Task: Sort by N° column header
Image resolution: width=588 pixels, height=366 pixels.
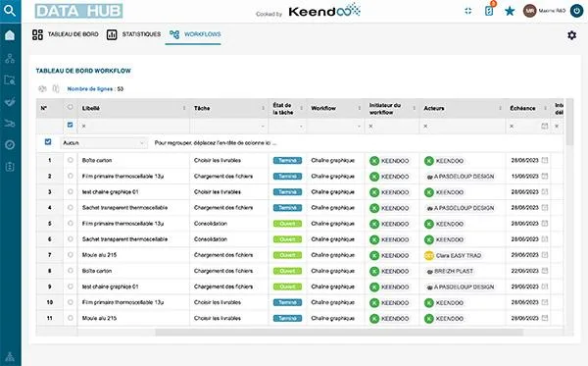Action: [x=43, y=108]
